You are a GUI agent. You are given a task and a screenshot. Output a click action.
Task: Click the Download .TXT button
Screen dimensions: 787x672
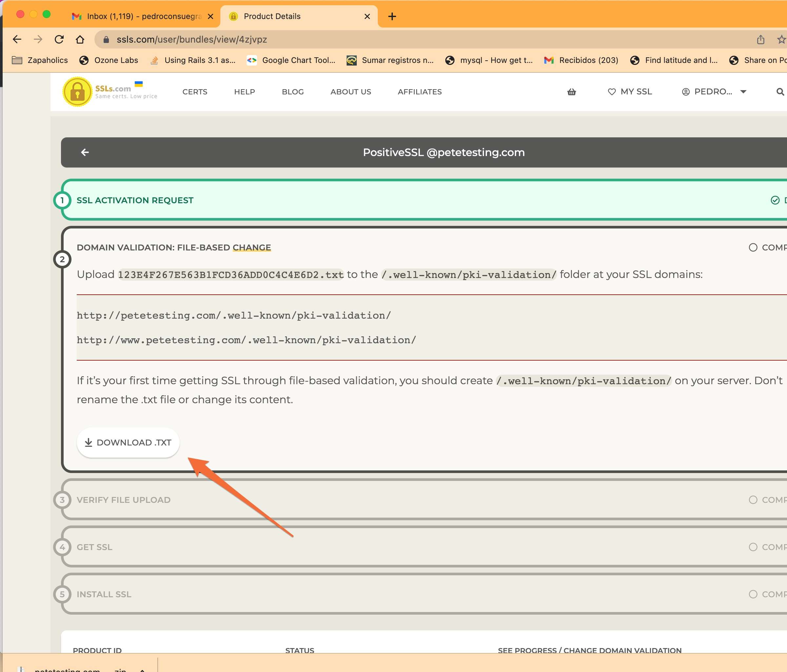click(128, 443)
